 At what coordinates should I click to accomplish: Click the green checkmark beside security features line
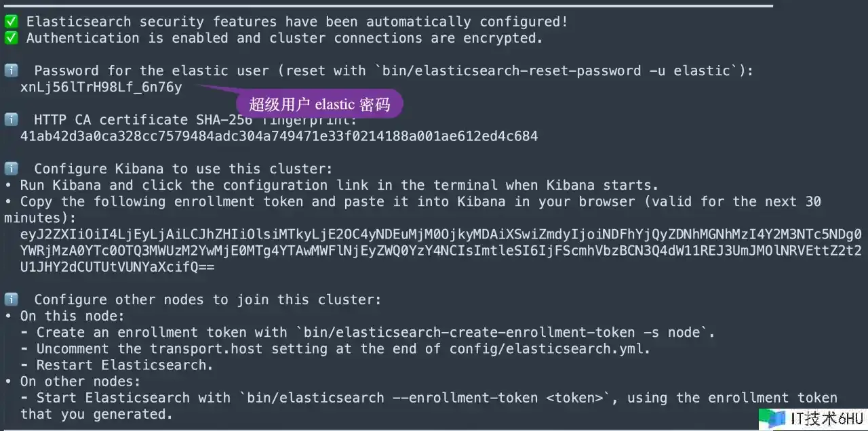click(x=11, y=22)
